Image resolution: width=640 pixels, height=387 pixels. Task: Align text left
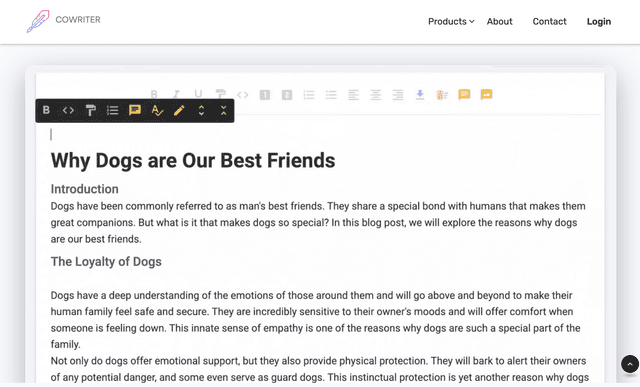(353, 95)
